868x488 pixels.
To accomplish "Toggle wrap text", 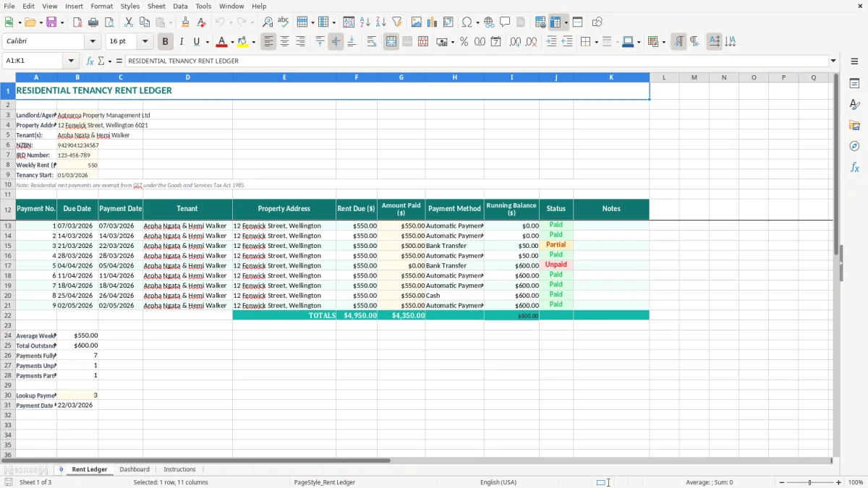I will pyautogui.click(x=372, y=42).
